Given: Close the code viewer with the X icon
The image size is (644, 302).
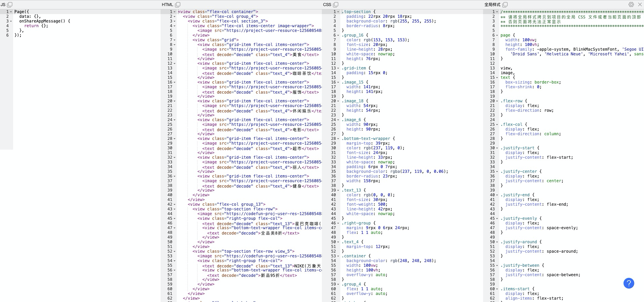Looking at the screenshot, I should click(x=640, y=4).
